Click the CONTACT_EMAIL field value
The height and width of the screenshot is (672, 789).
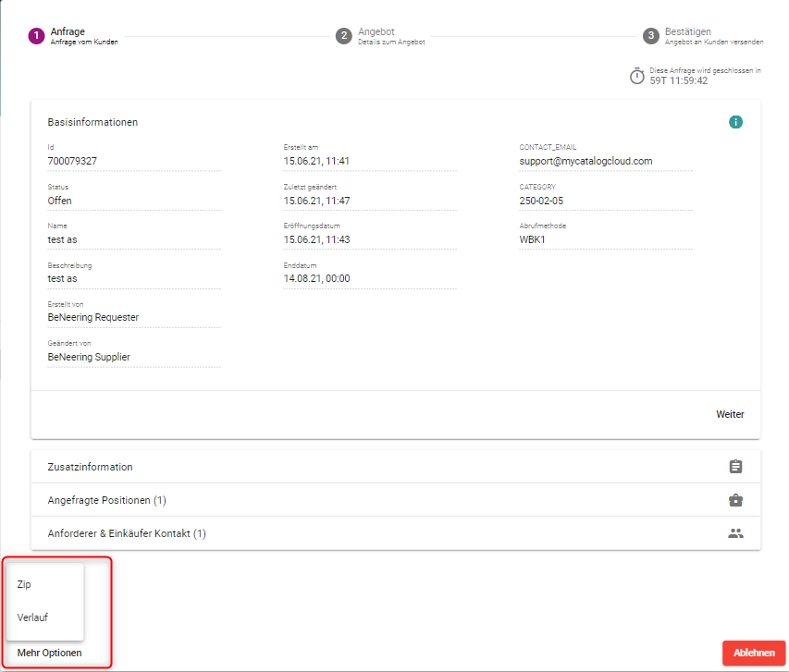[x=586, y=161]
